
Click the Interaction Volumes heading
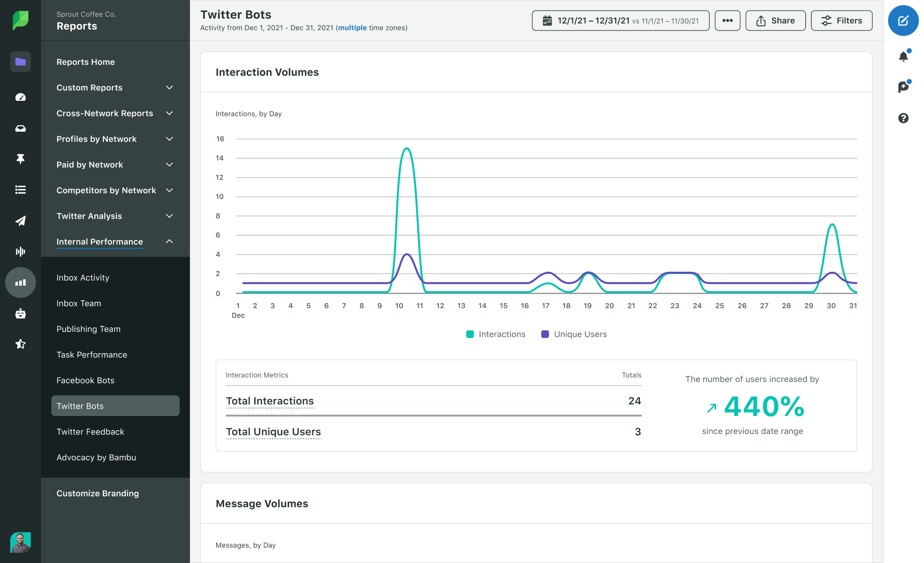point(267,72)
